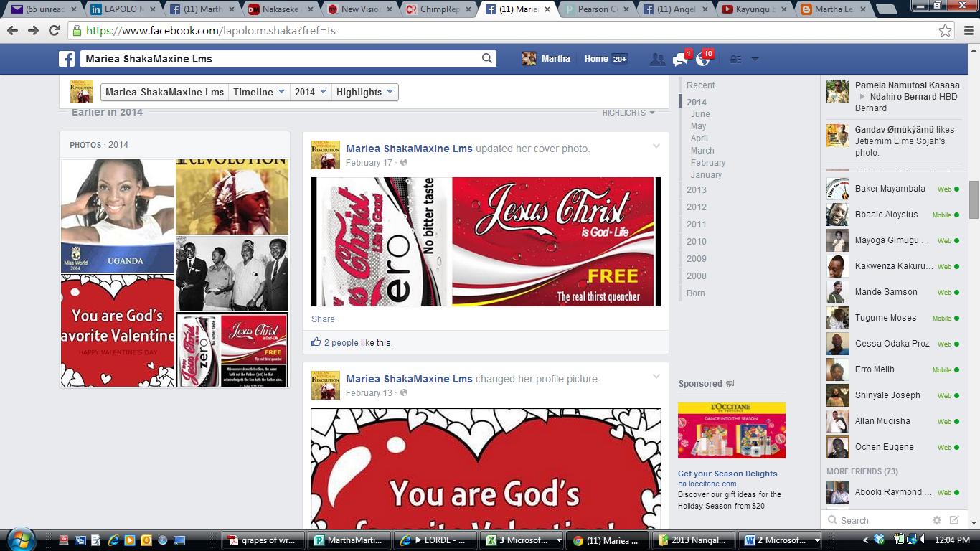The image size is (980, 551).
Task: Bookmark this page with the star icon
Action: 946,31
